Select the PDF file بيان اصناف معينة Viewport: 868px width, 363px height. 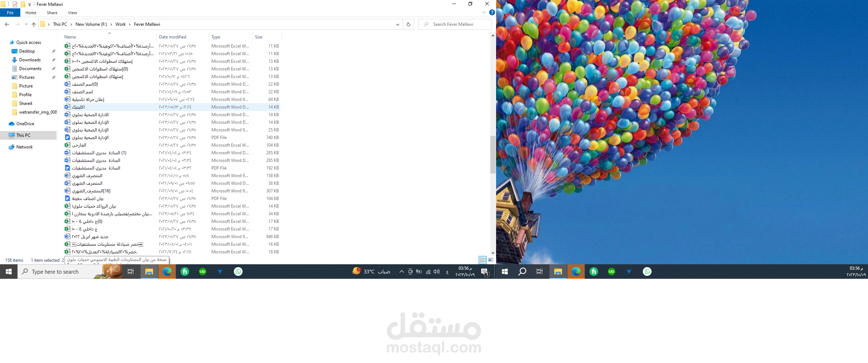pyautogui.click(x=172, y=199)
